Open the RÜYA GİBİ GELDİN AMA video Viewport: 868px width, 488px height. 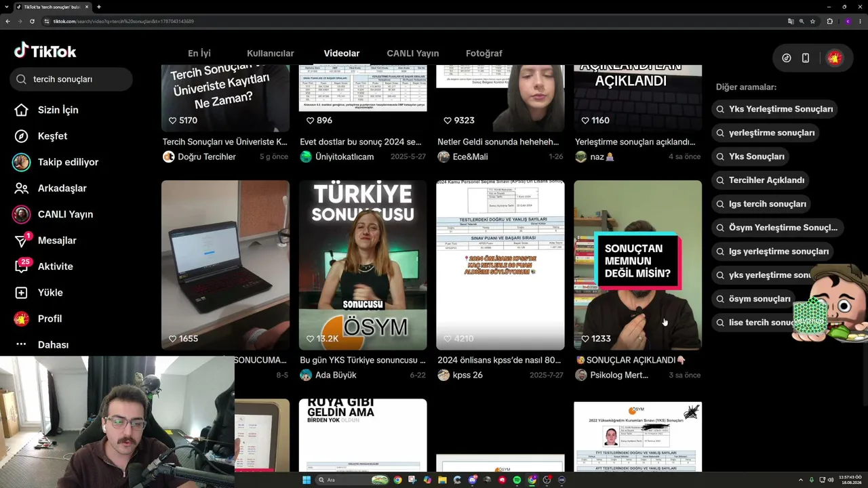(363, 435)
